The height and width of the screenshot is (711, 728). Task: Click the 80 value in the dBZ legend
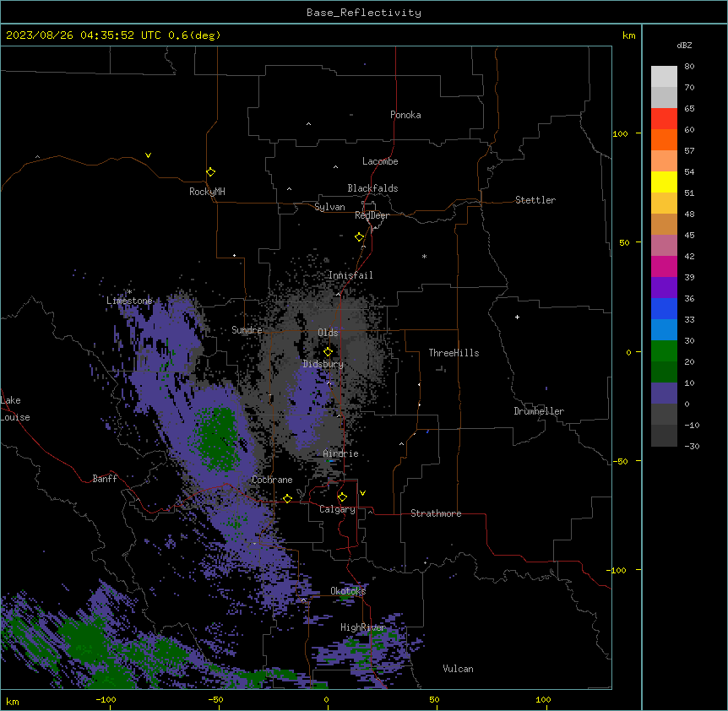pyautogui.click(x=689, y=67)
